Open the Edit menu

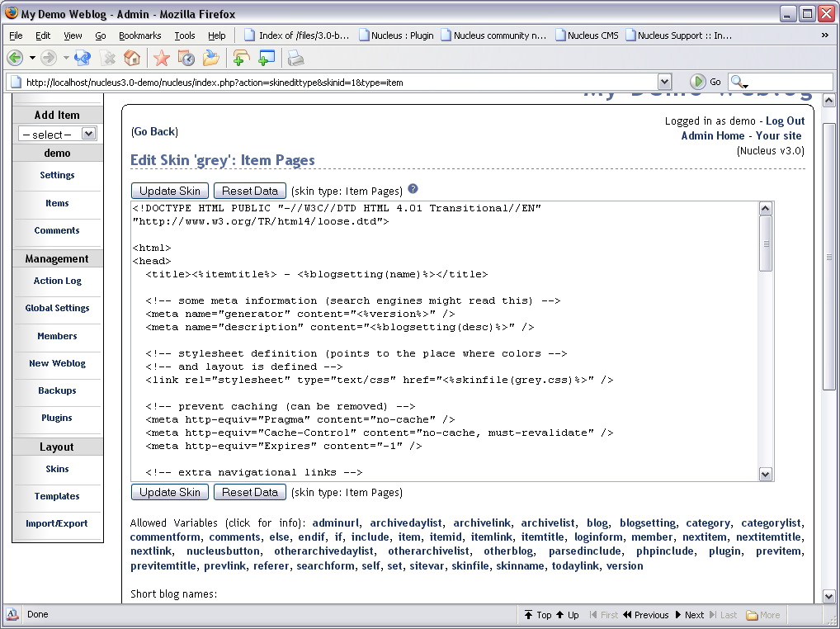coord(43,35)
